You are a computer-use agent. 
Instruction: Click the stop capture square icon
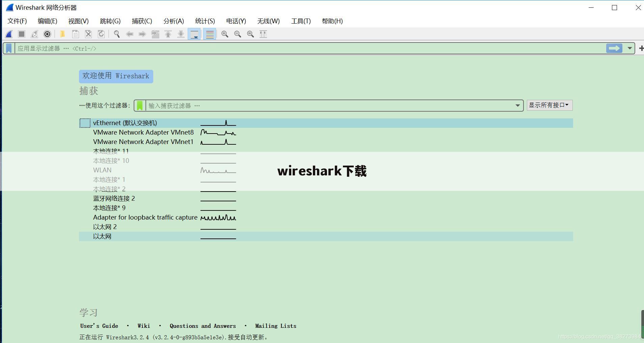point(22,34)
